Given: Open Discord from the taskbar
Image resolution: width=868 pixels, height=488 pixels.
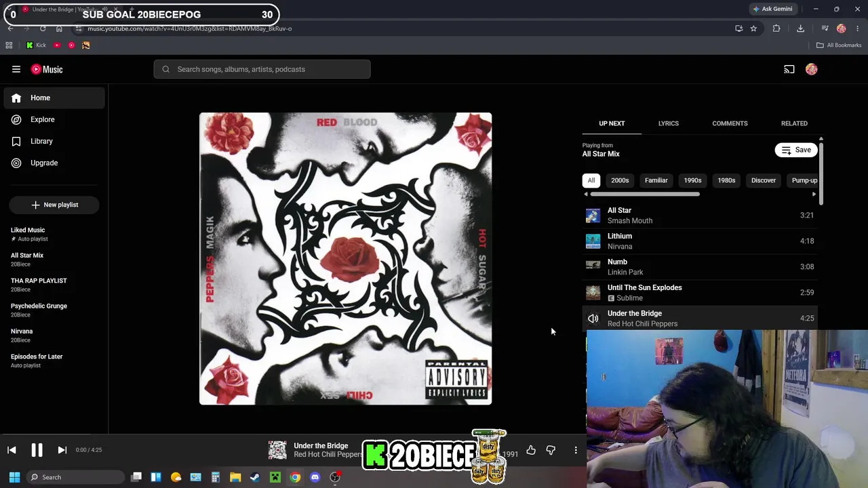Looking at the screenshot, I should click(315, 477).
